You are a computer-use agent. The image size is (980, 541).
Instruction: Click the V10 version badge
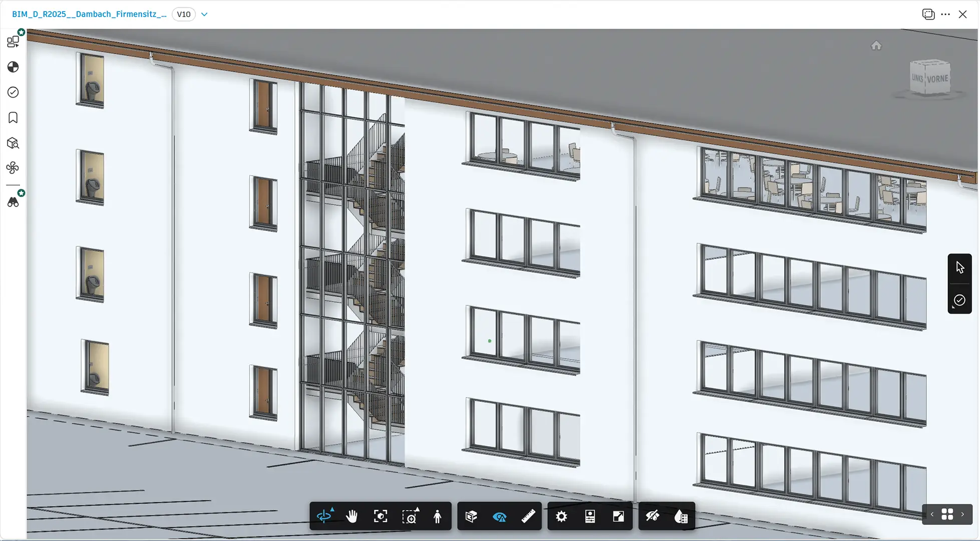click(x=184, y=14)
